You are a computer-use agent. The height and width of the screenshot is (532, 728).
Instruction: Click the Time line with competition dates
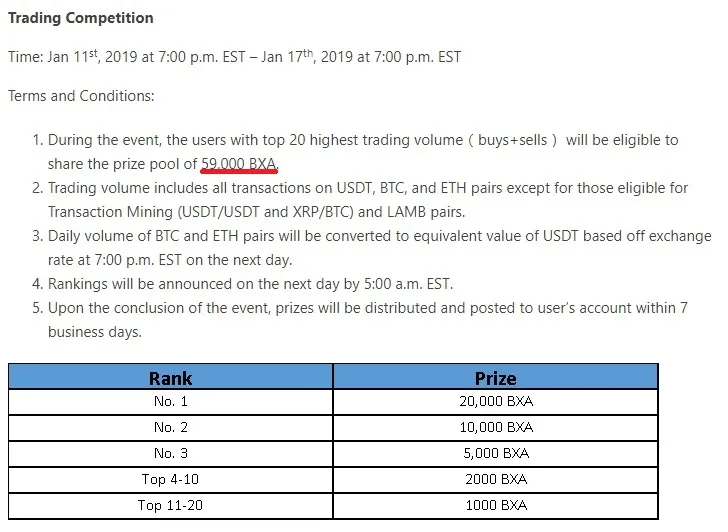click(234, 56)
